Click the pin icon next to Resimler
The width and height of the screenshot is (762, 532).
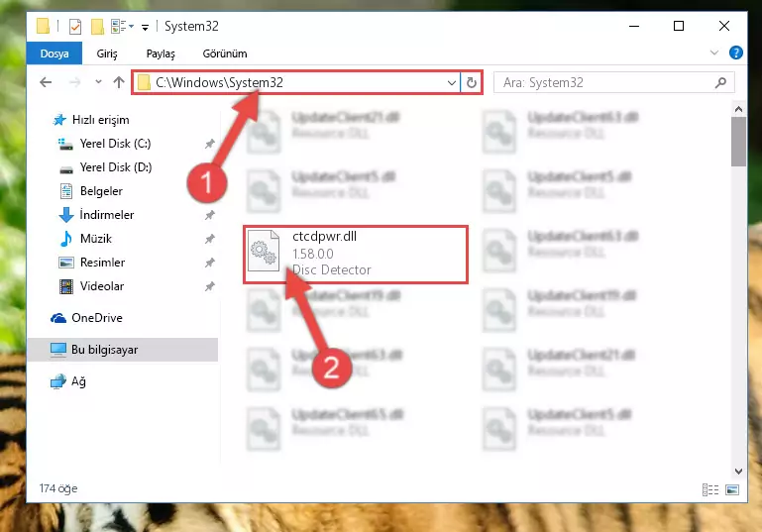209,263
